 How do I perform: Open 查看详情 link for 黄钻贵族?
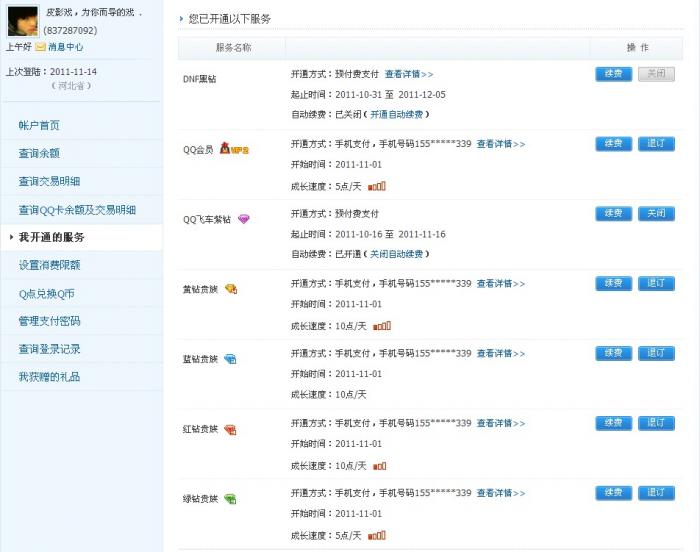[501, 284]
